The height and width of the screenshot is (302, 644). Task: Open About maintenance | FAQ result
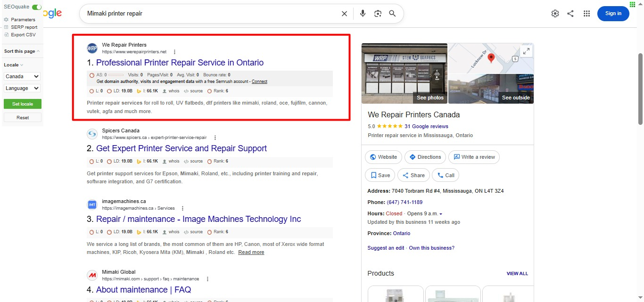pos(143,290)
